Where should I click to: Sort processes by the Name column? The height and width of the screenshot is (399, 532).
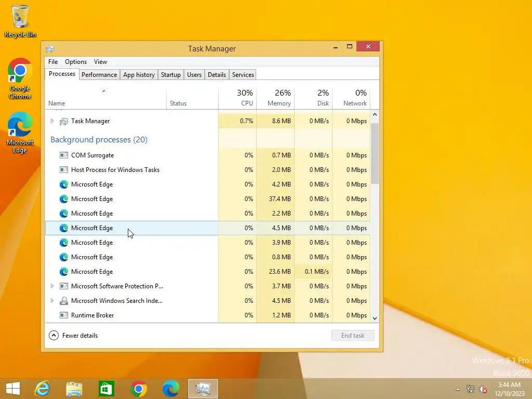click(x=105, y=98)
